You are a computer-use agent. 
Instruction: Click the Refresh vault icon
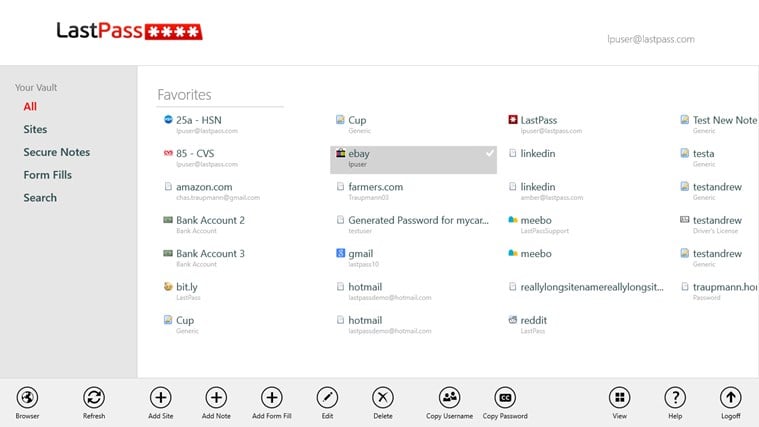[x=94, y=397]
